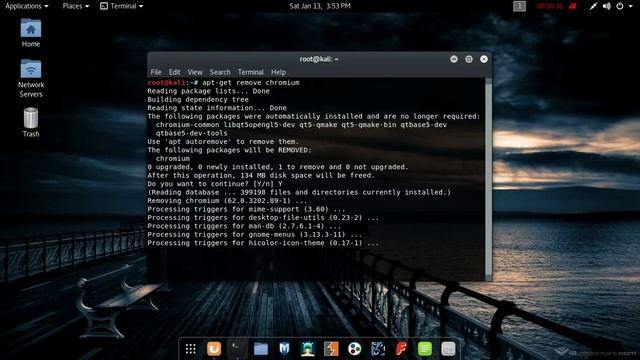The width and height of the screenshot is (640, 360).
Task: Click the 'After this operation, 134 MB' line
Action: 261,176
